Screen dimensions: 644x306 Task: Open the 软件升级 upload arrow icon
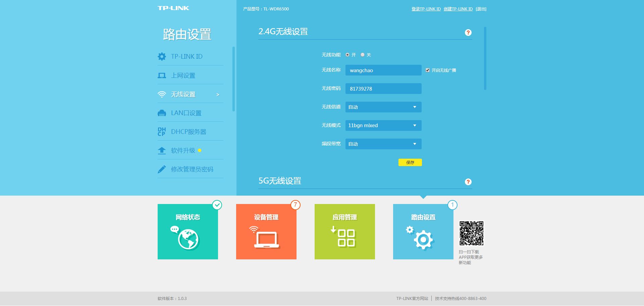click(162, 151)
